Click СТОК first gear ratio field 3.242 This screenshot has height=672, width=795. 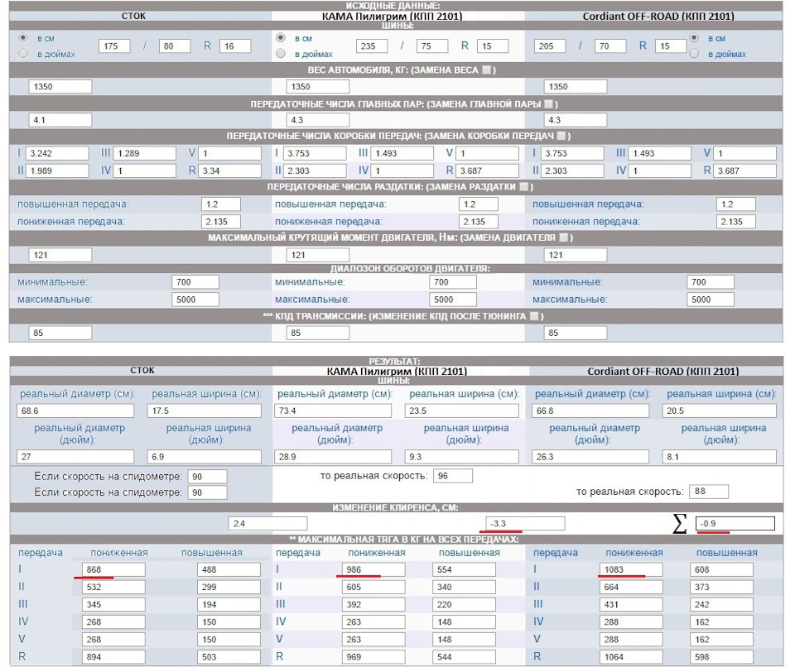coord(57,153)
